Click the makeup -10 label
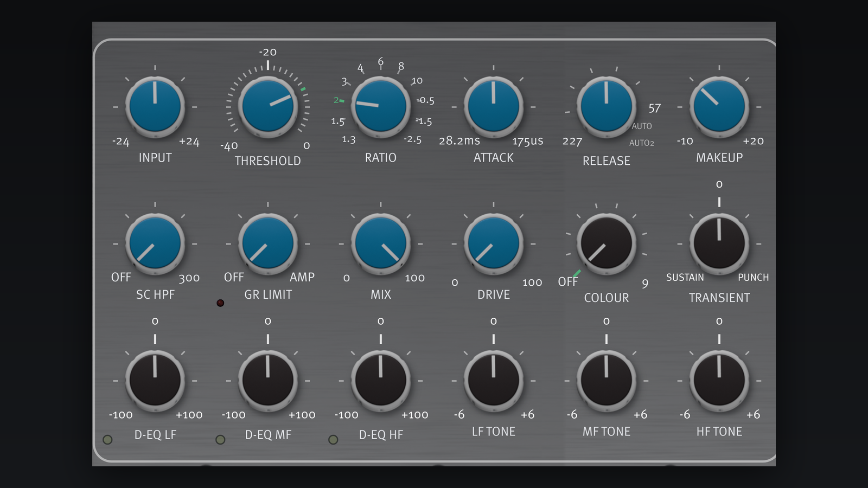The image size is (868, 488). [x=685, y=141]
